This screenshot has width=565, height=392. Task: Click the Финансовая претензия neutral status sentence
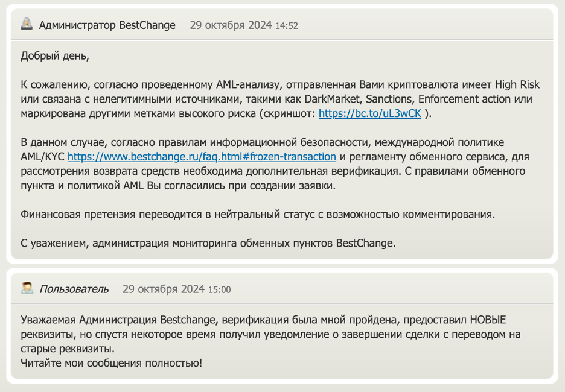[x=258, y=214]
